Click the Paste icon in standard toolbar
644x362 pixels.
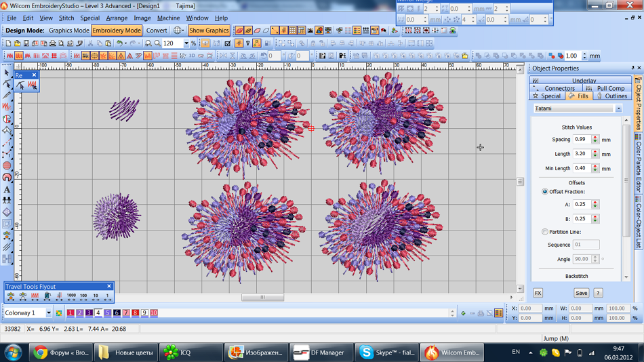[107, 43]
